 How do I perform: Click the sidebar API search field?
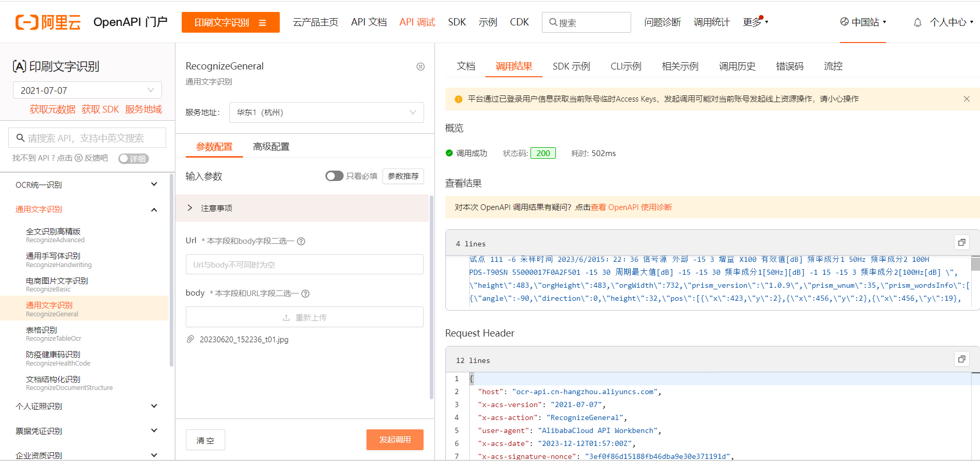coord(87,138)
